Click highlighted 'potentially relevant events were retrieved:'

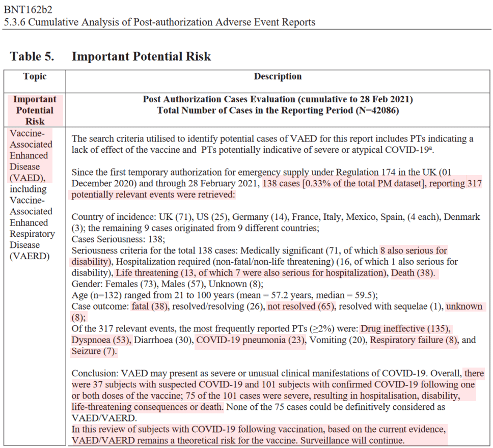coord(153,194)
